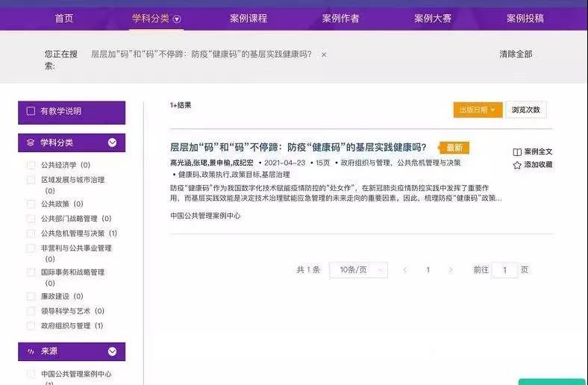Enable the 政府组织与管理 filter checkbox

coord(31,326)
